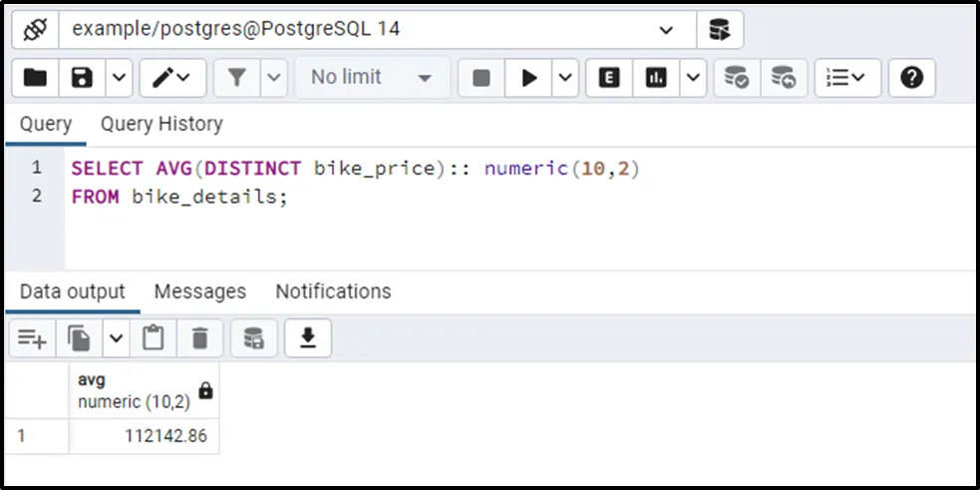Viewport: 980px width, 490px height.
Task: Open file using the folder icon
Action: coord(35,78)
